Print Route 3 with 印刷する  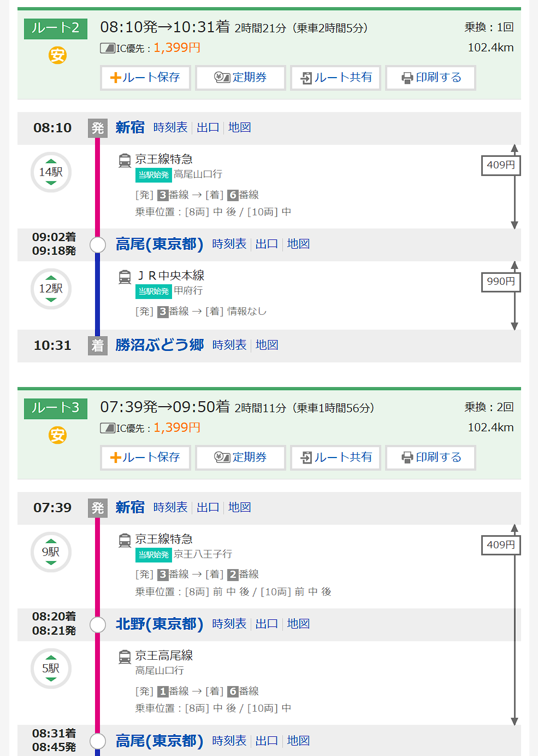(430, 458)
